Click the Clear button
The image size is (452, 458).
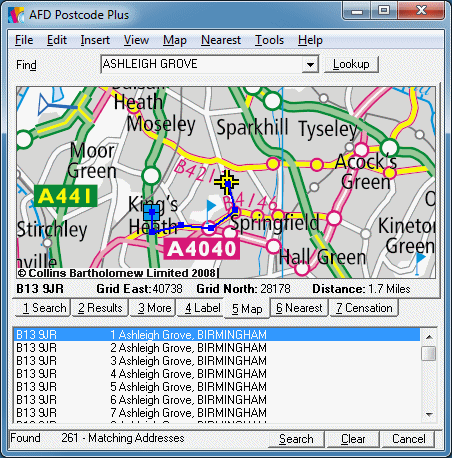(x=353, y=439)
